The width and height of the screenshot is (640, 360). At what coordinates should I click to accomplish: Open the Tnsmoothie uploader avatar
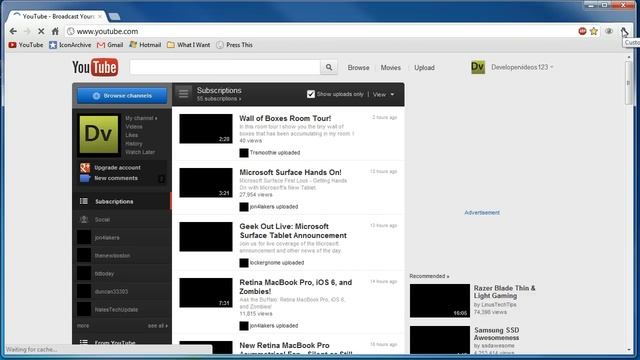coord(244,153)
